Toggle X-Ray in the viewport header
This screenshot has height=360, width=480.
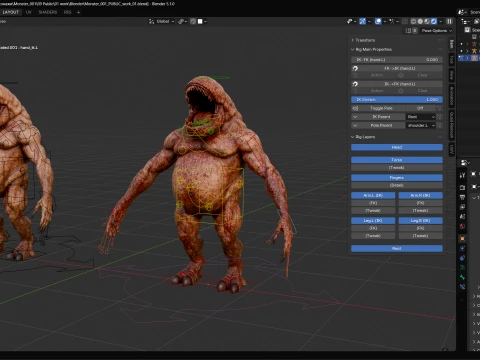tap(404, 21)
